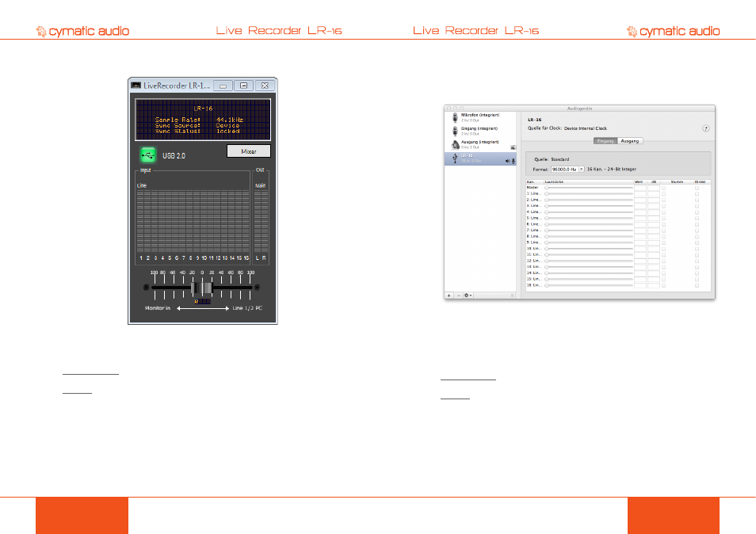This screenshot has height=534, width=756.
Task: Click the "Sample Rate: 44.1kHz" display line
Action: [x=199, y=120]
